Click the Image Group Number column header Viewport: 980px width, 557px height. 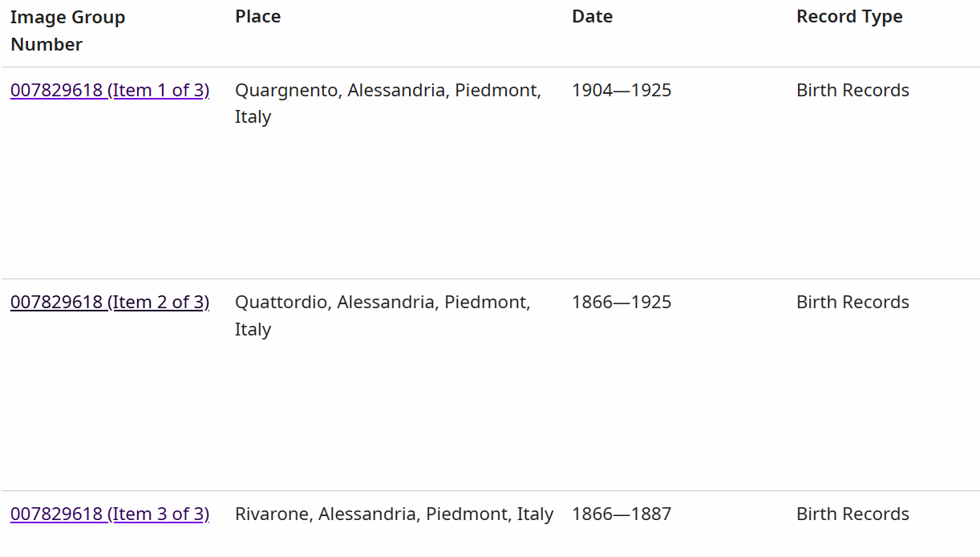click(67, 30)
